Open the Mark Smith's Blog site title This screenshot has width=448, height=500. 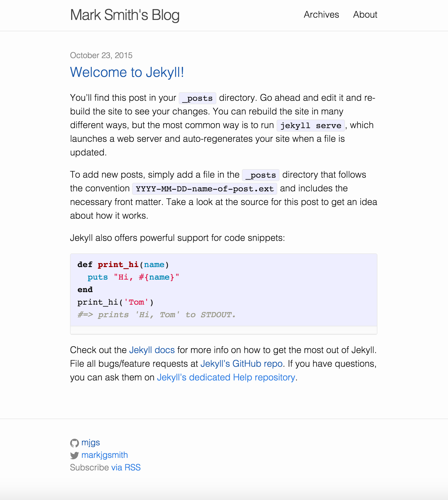coord(125,15)
